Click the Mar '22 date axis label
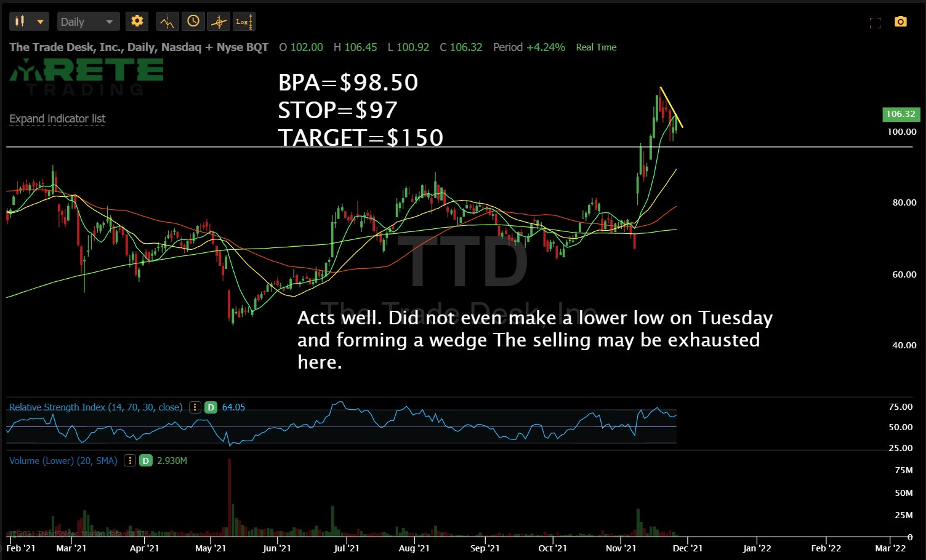Viewport: 926px width, 560px height. coord(891,548)
